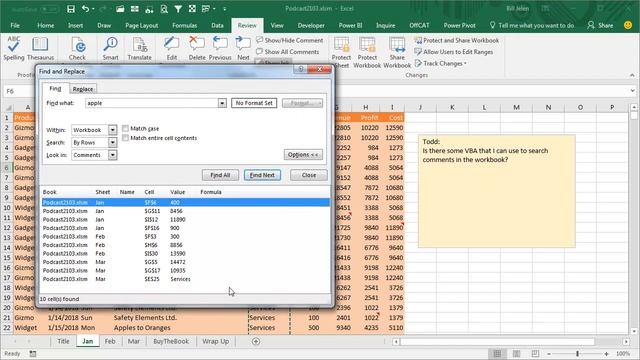Click the Normal view icon in status bar
The width and height of the screenshot is (640, 360).
point(498,353)
